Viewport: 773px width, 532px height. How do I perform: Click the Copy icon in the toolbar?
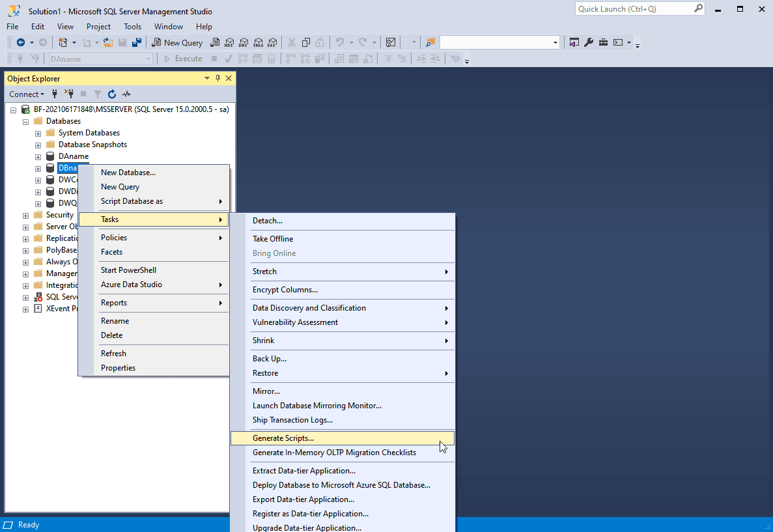click(x=305, y=42)
